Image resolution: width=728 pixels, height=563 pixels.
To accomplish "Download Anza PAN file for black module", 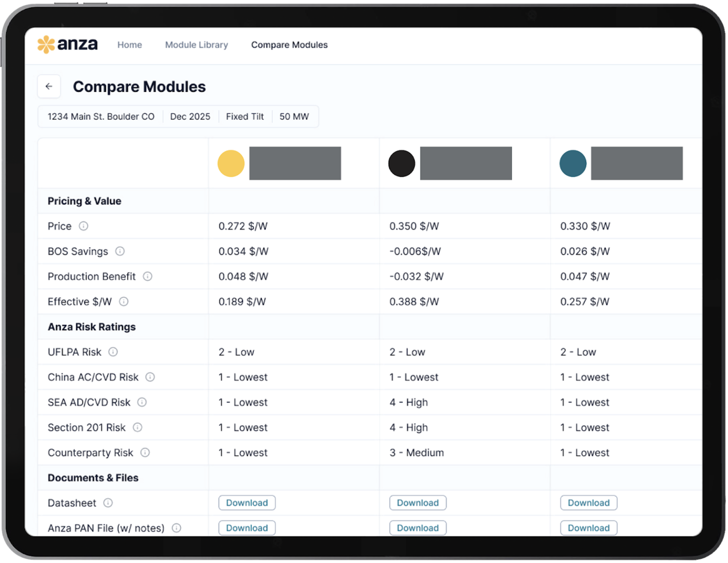I will pos(418,528).
